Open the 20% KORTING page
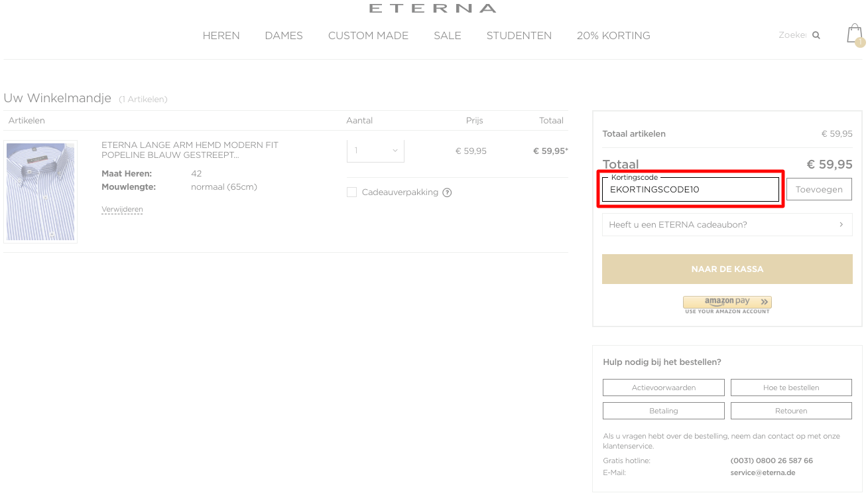This screenshot has height=499, width=868. [x=613, y=36]
